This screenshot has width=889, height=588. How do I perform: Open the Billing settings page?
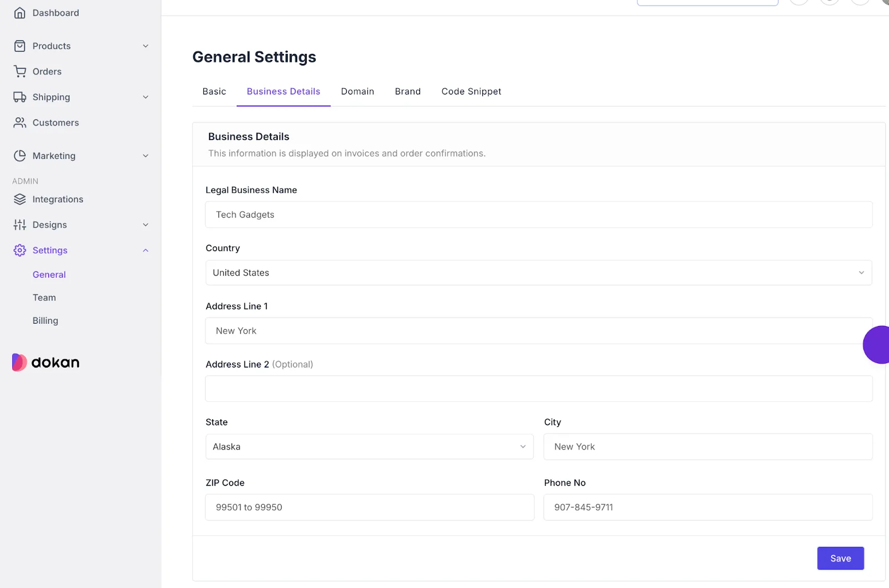tap(46, 320)
